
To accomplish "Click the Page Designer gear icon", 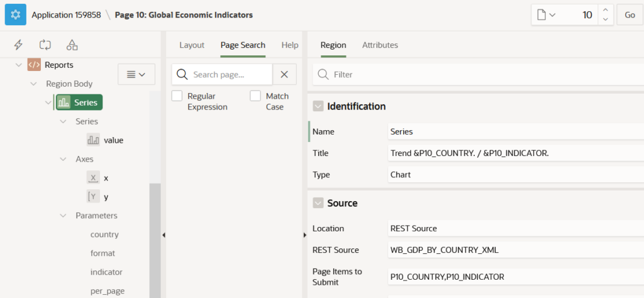I will coord(15,14).
